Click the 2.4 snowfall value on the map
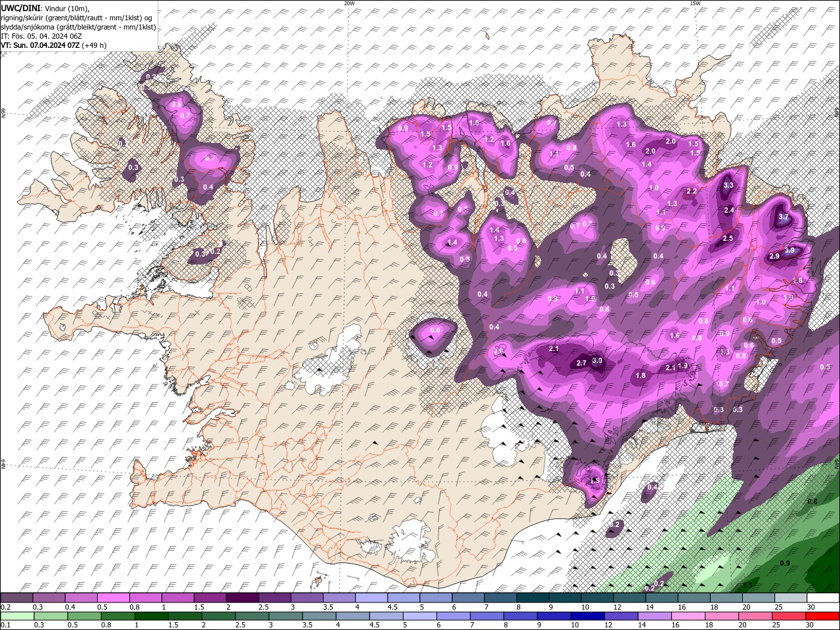This screenshot has height=630, width=840. 729,211
